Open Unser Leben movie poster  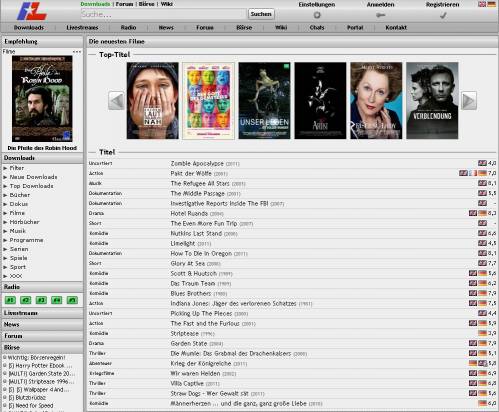264,100
